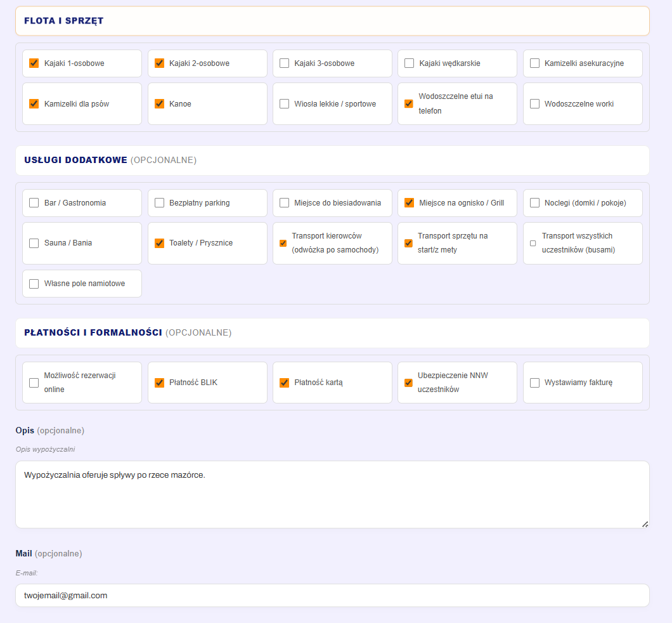Check Kamizelki asekuracyjne
This screenshot has width=672, height=623.
pyautogui.click(x=534, y=63)
